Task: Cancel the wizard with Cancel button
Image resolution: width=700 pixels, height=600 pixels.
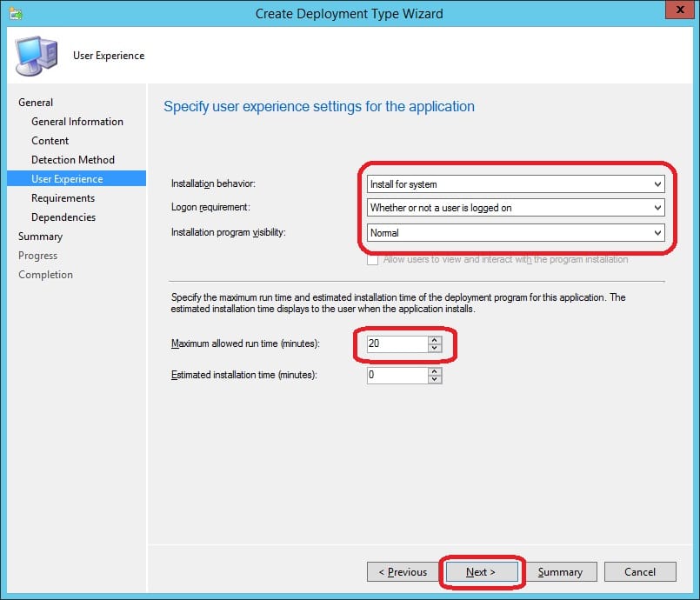Action: pos(640,572)
